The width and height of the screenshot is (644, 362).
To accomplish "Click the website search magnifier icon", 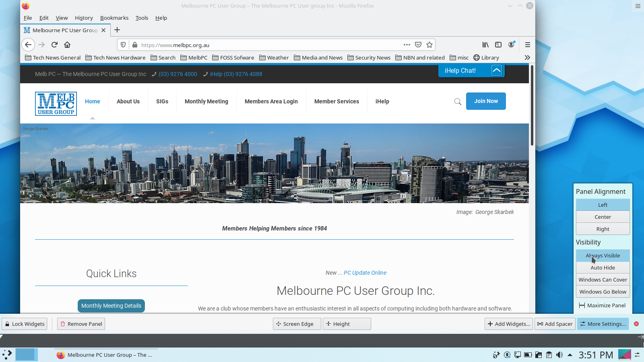I will pyautogui.click(x=458, y=101).
